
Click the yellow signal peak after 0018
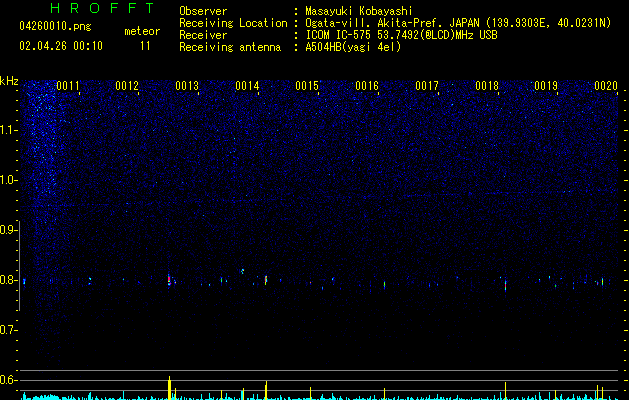[x=505, y=391]
